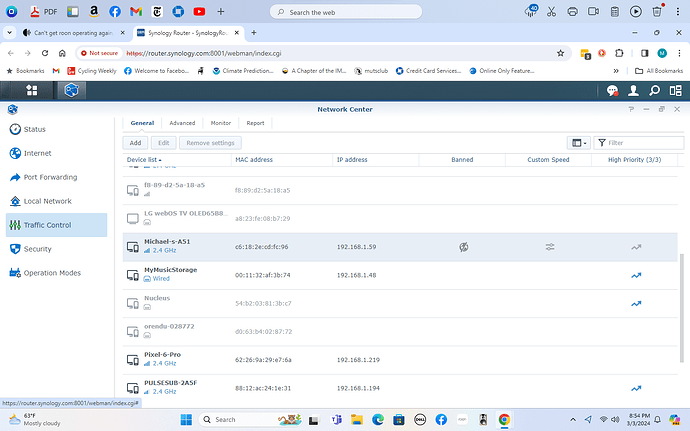The width and height of the screenshot is (690, 431).
Task: Click the Filter input field
Action: tap(639, 143)
